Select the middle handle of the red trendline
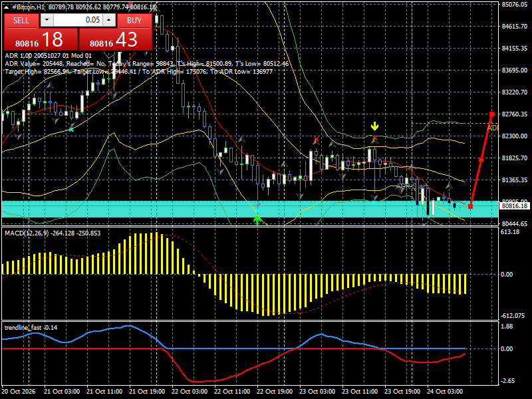This screenshot has height=399, width=532. click(481, 160)
